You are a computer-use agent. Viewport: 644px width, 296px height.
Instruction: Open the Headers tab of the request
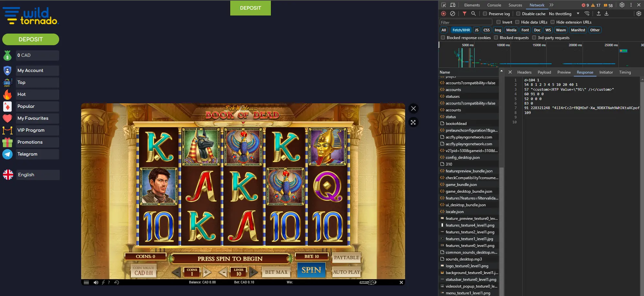(x=524, y=72)
